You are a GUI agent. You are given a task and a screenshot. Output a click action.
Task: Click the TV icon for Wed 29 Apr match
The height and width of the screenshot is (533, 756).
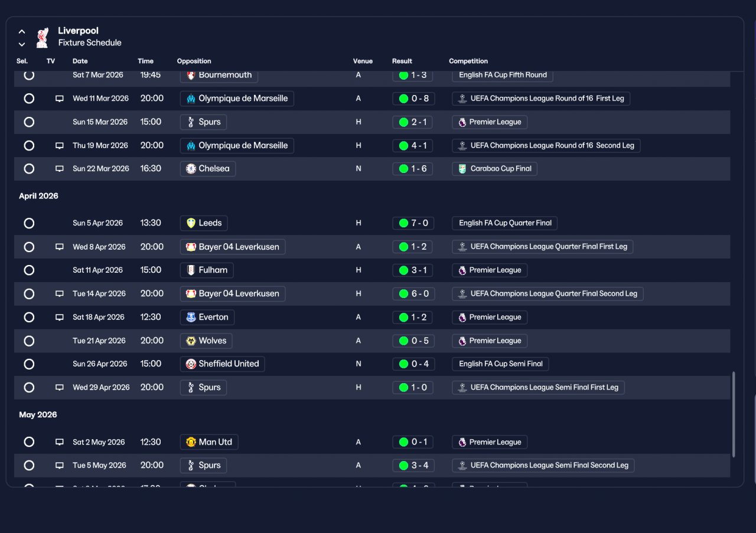[59, 388]
